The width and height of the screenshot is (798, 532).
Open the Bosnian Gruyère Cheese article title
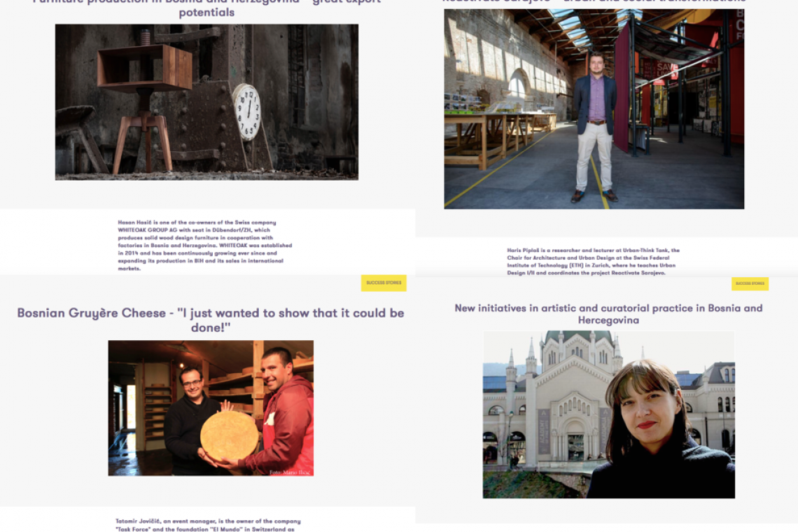[211, 320]
